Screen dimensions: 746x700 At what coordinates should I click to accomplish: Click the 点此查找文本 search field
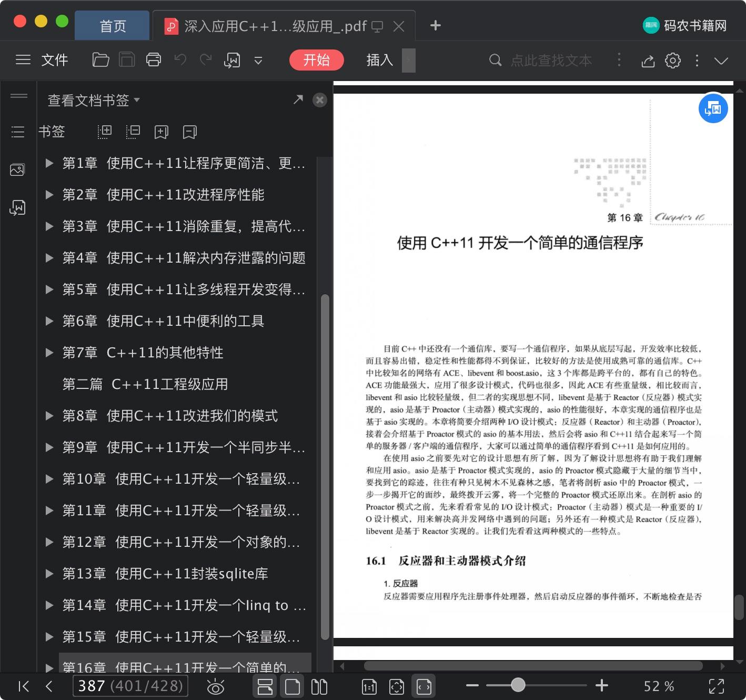click(550, 61)
